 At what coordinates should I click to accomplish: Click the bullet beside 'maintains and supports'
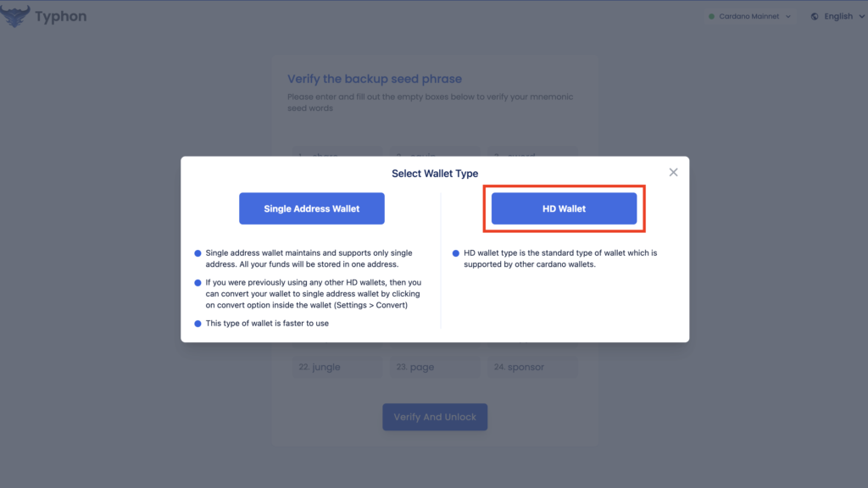coord(198,253)
